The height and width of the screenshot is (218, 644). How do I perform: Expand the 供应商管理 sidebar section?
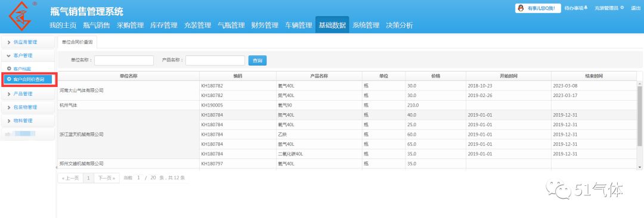click(x=27, y=42)
